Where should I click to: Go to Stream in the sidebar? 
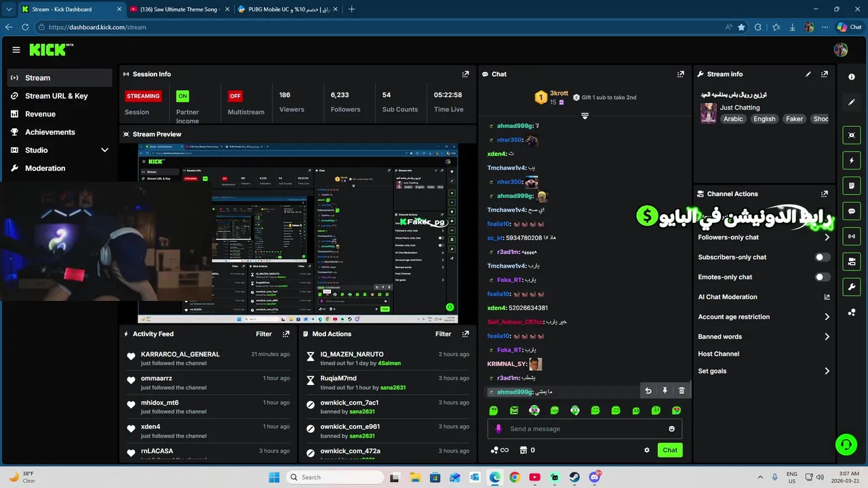click(60, 78)
